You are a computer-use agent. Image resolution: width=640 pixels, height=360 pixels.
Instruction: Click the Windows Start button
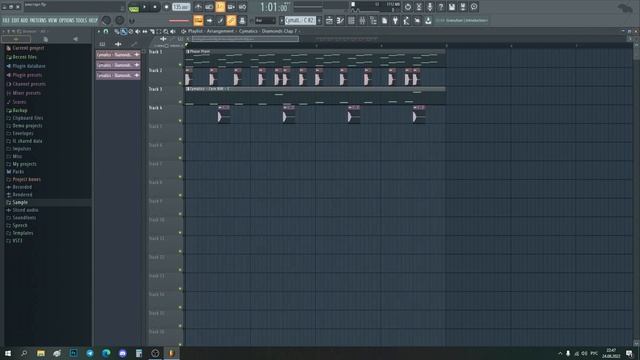pyautogui.click(x=8, y=353)
